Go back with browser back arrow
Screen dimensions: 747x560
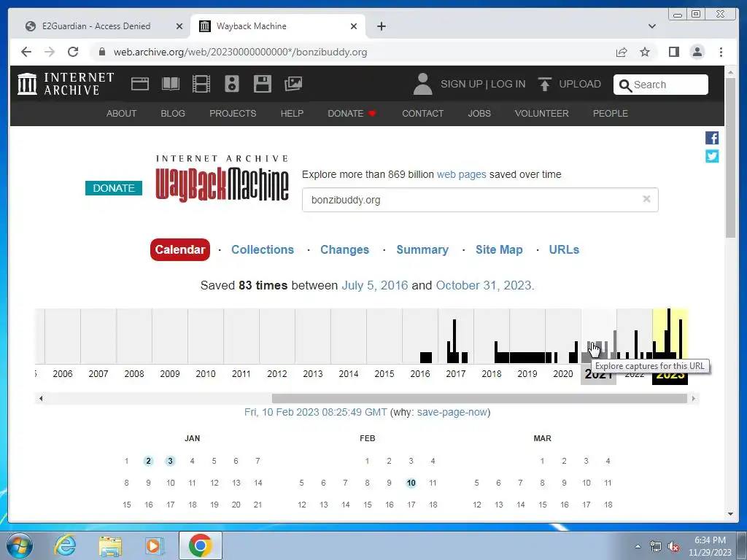[x=26, y=52]
